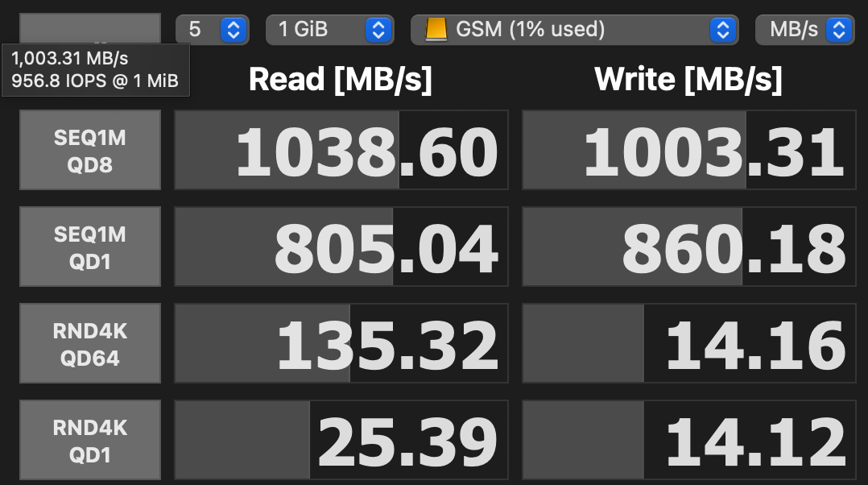The image size is (868, 485).
Task: Click the All tests button at top
Action: [x=90, y=28]
